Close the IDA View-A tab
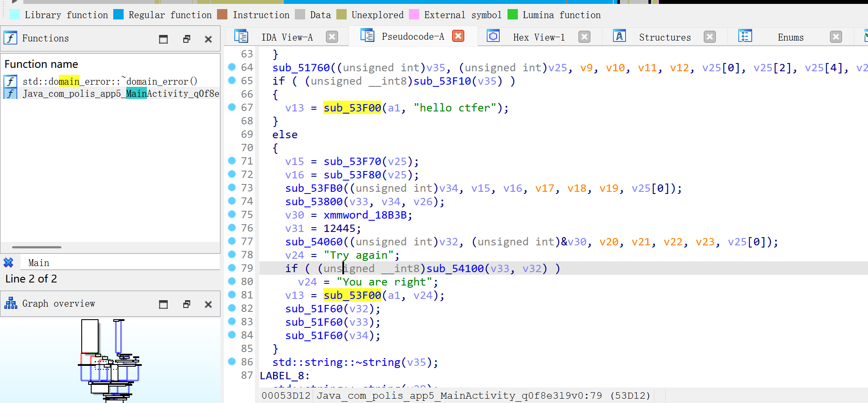 (332, 37)
